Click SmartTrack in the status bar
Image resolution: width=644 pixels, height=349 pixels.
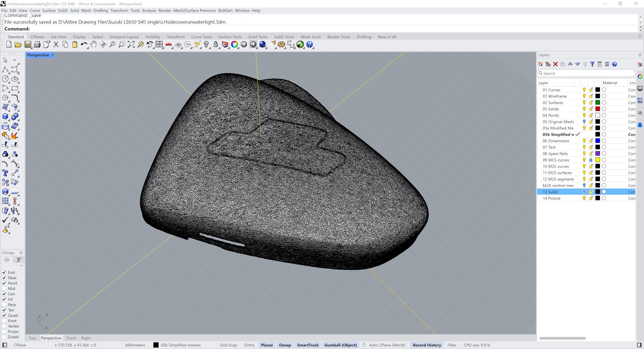(x=308, y=345)
